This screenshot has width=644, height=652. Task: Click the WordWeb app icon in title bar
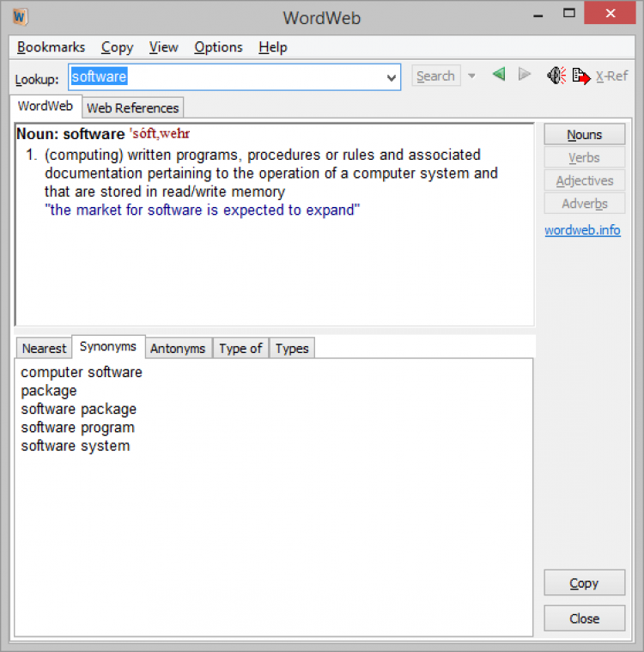click(x=20, y=17)
